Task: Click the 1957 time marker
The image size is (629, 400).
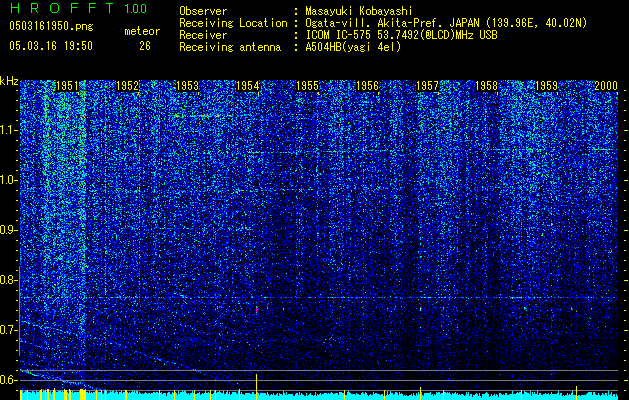Action: pyautogui.click(x=428, y=86)
